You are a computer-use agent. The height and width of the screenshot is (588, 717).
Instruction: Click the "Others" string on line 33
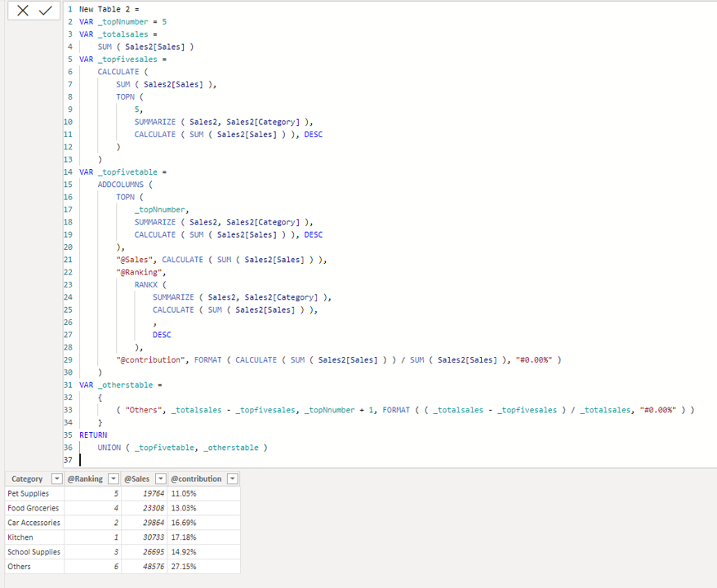143,410
